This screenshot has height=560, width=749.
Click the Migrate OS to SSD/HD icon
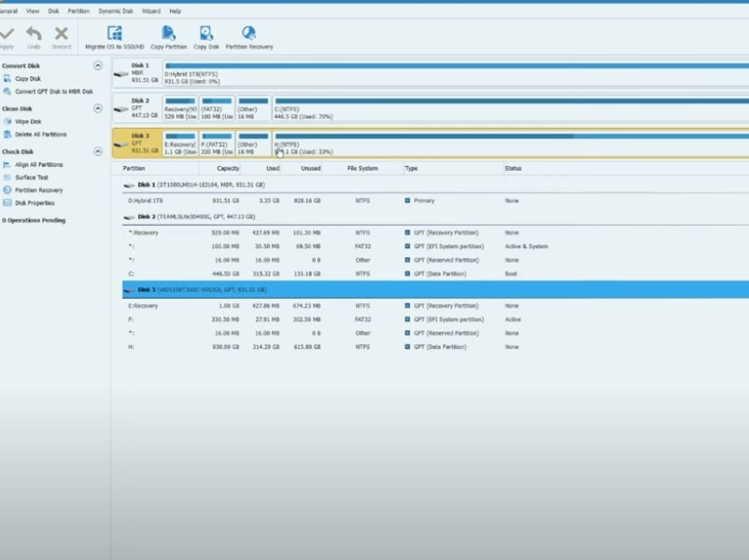[115, 34]
